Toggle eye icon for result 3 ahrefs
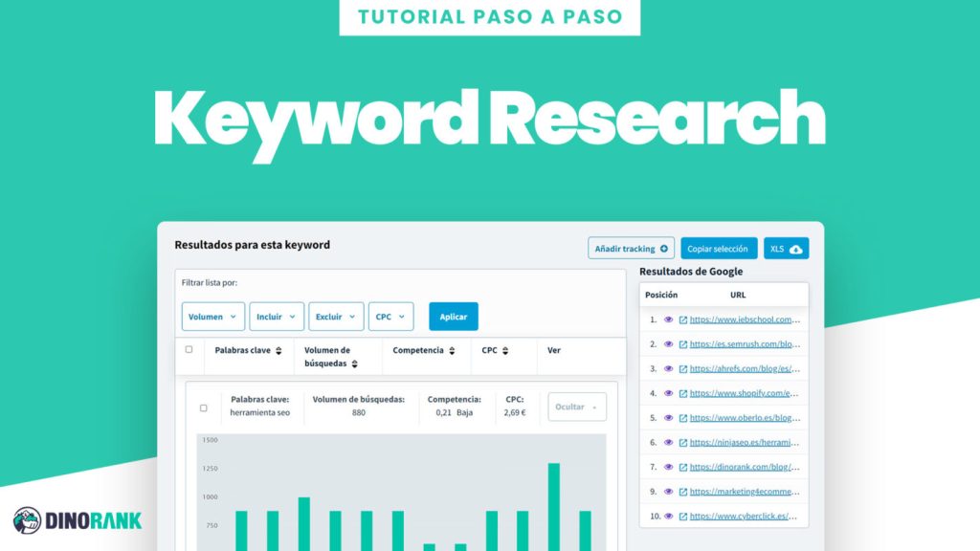 668,368
